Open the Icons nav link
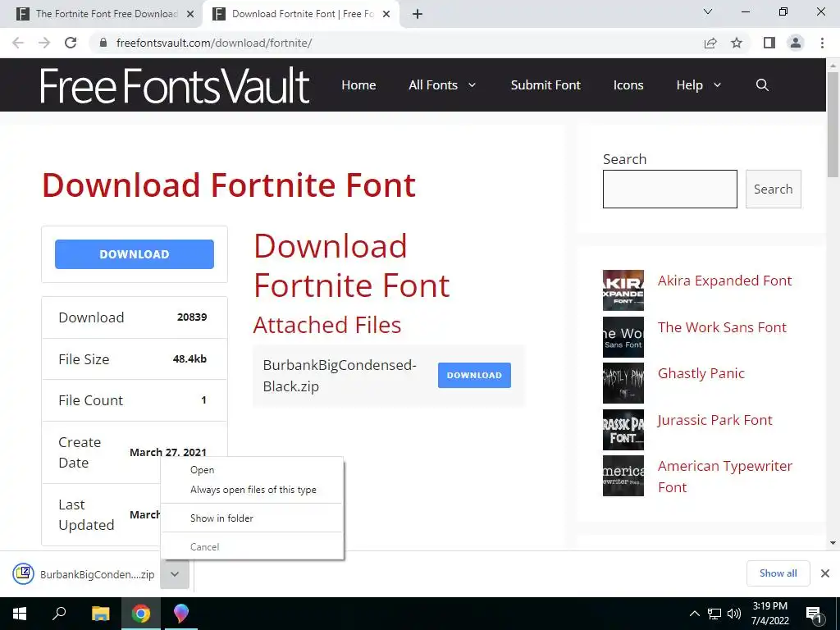Viewport: 840px width, 630px height. (x=628, y=84)
